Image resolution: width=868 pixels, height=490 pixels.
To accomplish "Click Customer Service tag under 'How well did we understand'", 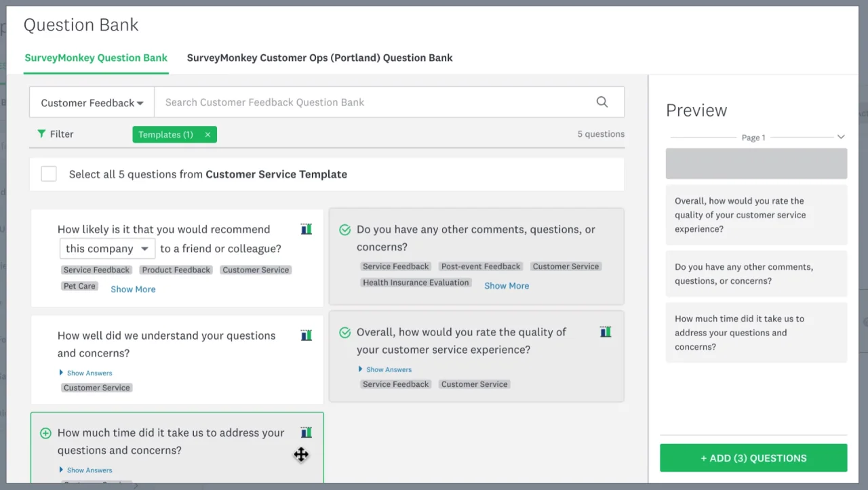I will 97,388.
